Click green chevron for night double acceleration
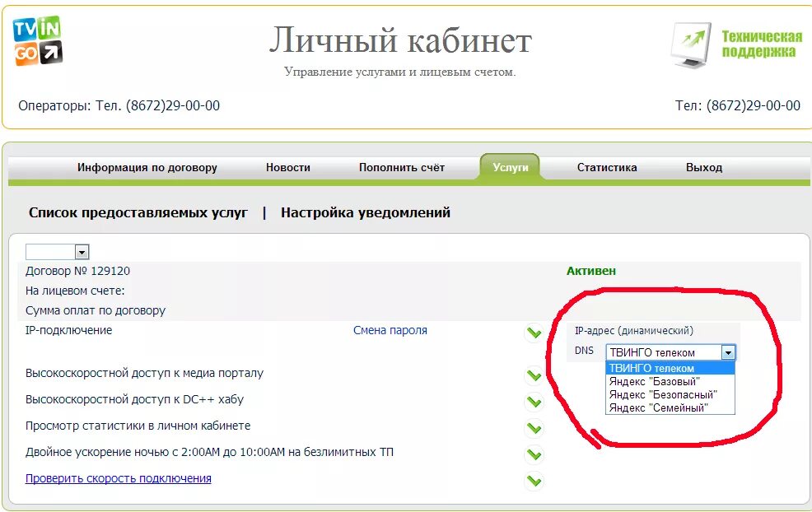812x512 pixels. (x=534, y=454)
